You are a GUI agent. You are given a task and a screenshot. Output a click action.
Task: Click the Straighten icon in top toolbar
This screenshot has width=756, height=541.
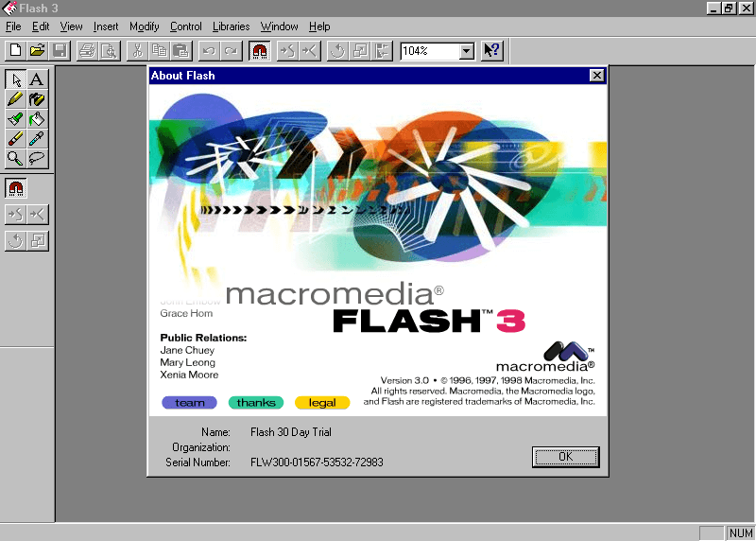pos(310,51)
